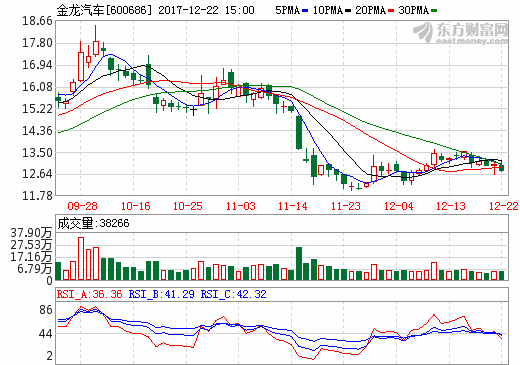
Task: Click the RSI_B:41.29 indicator label
Action: click(161, 294)
